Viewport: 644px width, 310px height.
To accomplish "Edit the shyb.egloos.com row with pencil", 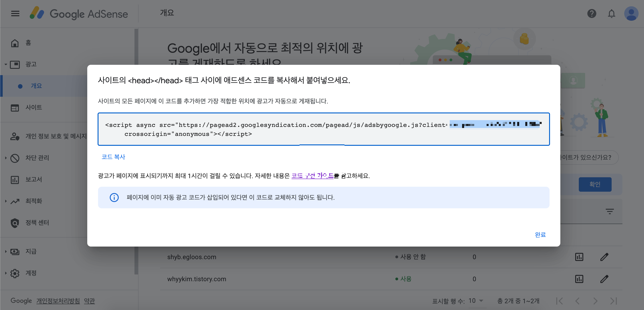I will click(604, 257).
